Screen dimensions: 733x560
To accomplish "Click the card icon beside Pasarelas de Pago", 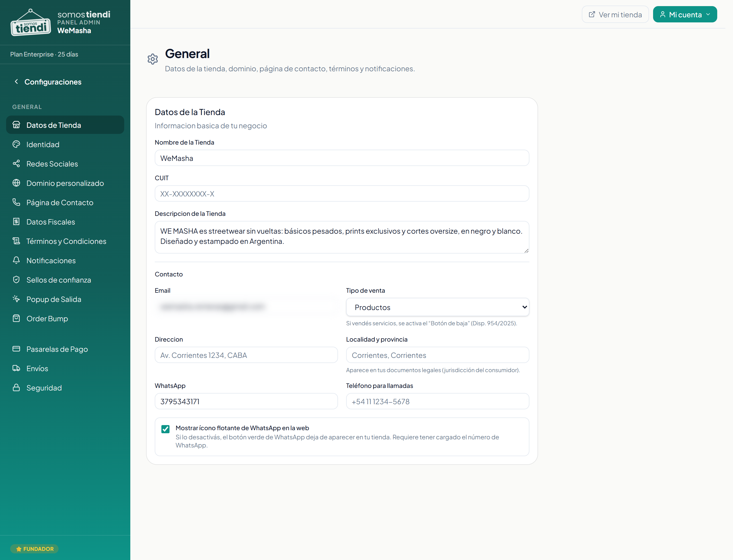I will point(16,349).
